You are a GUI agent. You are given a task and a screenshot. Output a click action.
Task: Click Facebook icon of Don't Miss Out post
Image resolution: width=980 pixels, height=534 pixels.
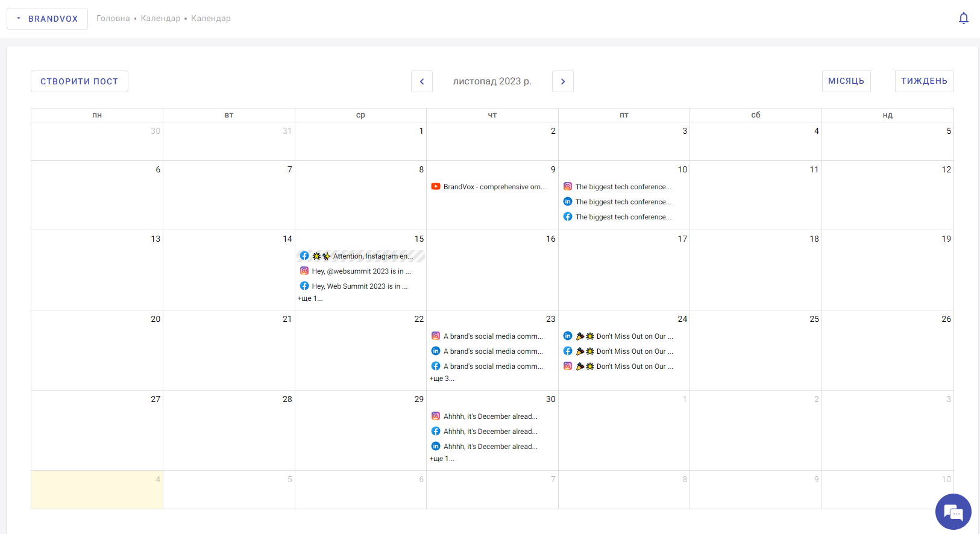pyautogui.click(x=568, y=351)
